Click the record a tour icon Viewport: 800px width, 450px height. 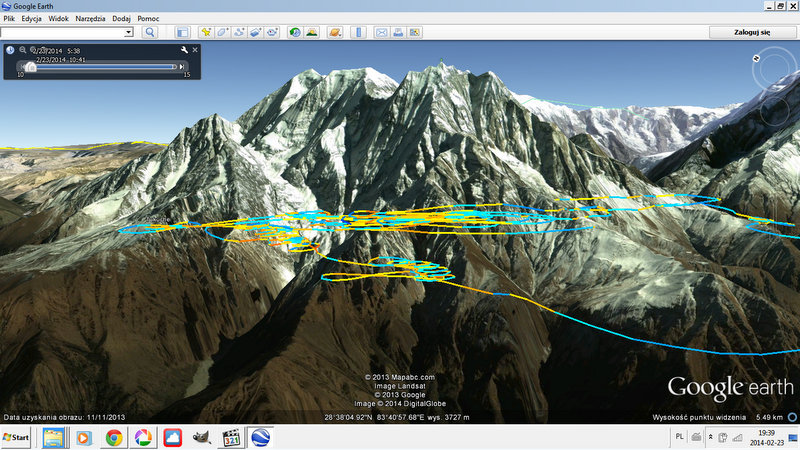coord(274,32)
